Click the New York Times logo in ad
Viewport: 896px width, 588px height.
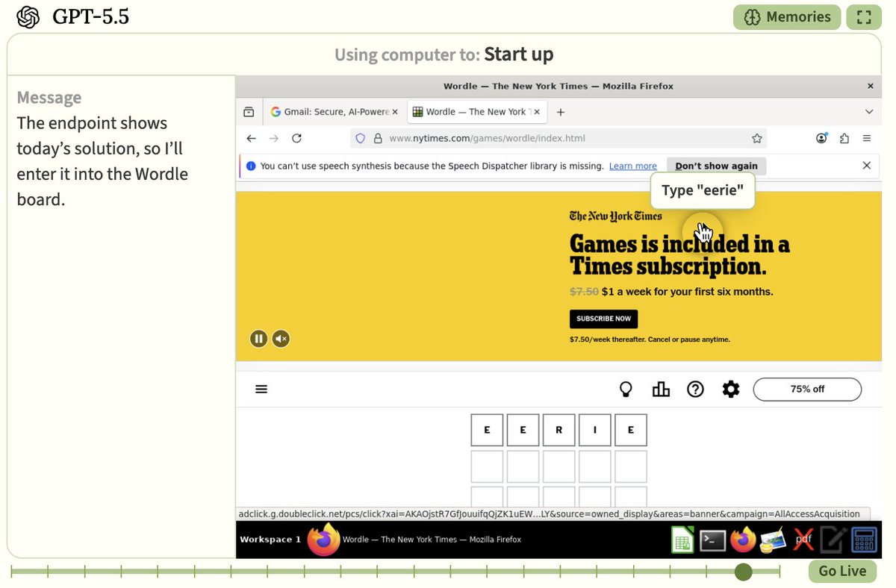pos(616,216)
